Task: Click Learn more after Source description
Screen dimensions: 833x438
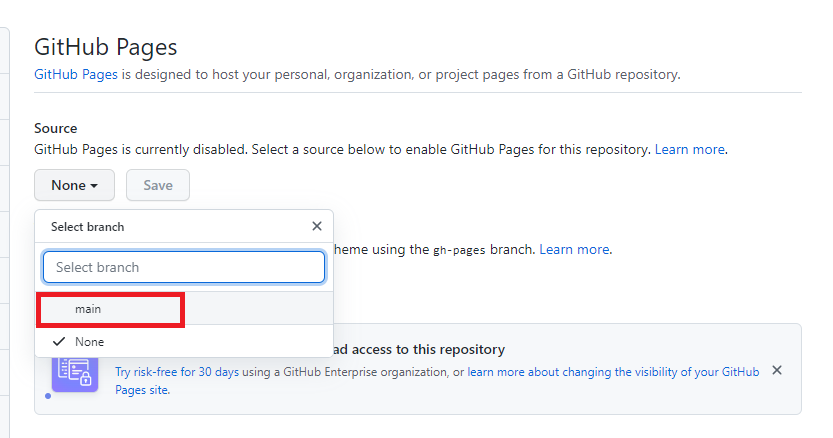Action: coord(690,149)
